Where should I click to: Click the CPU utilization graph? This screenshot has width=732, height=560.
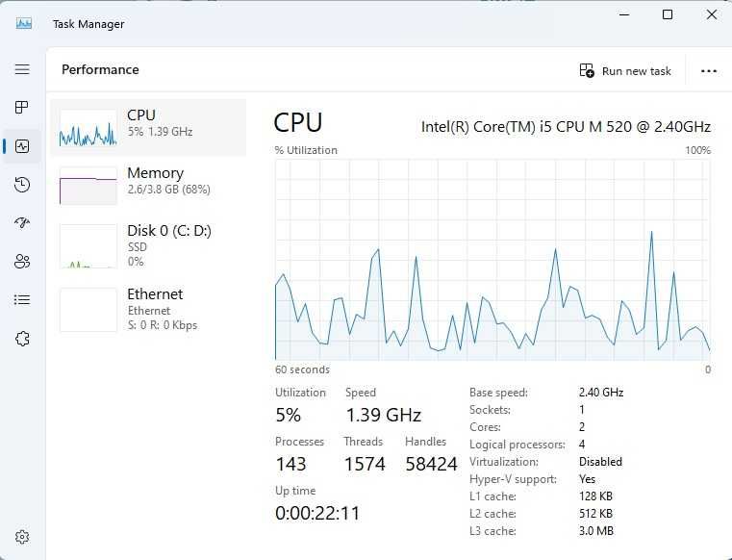[492, 260]
